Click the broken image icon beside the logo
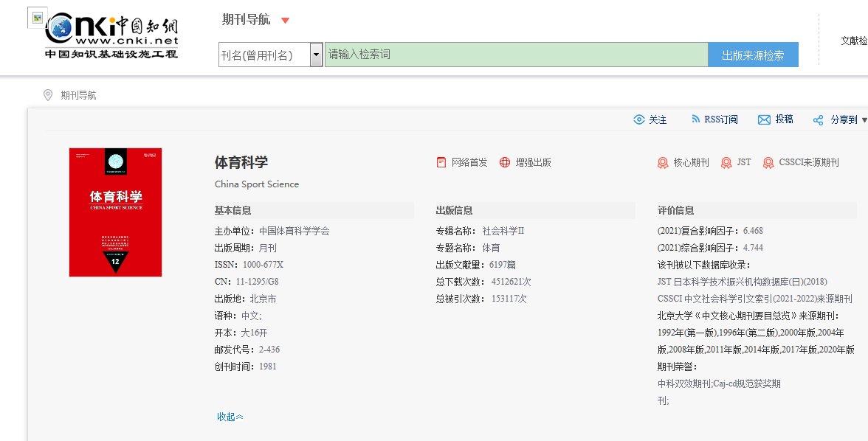868x441 pixels. click(x=38, y=18)
